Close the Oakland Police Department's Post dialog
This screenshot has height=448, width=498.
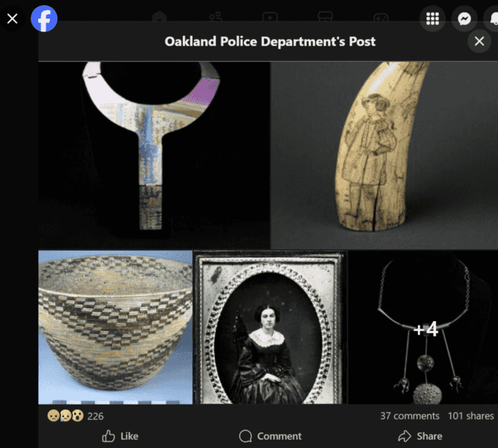[479, 41]
